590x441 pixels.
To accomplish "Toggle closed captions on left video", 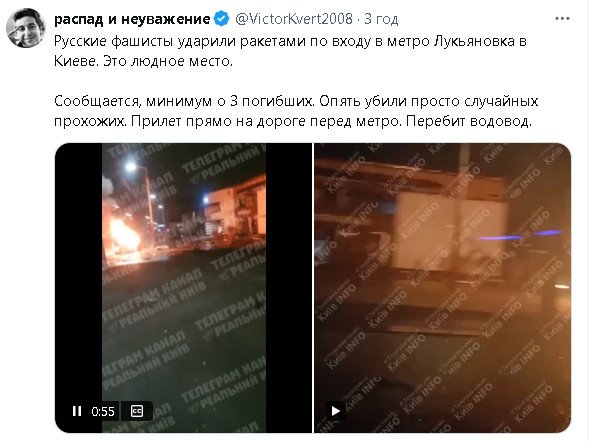I will point(136,411).
